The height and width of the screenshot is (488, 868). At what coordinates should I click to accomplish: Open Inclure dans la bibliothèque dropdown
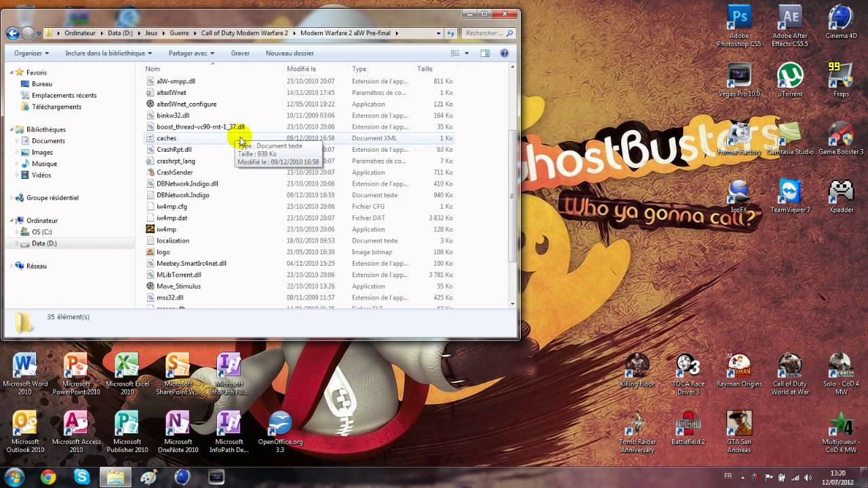pos(108,53)
